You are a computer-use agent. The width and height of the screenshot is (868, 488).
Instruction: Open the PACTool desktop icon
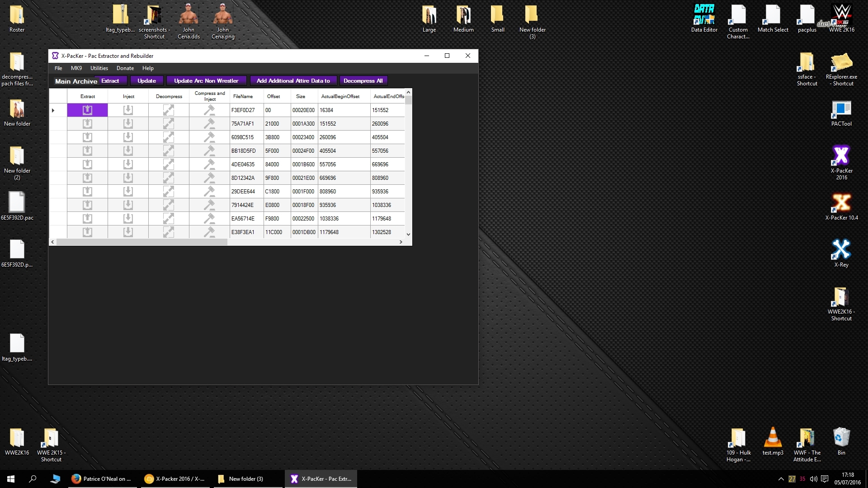point(841,113)
